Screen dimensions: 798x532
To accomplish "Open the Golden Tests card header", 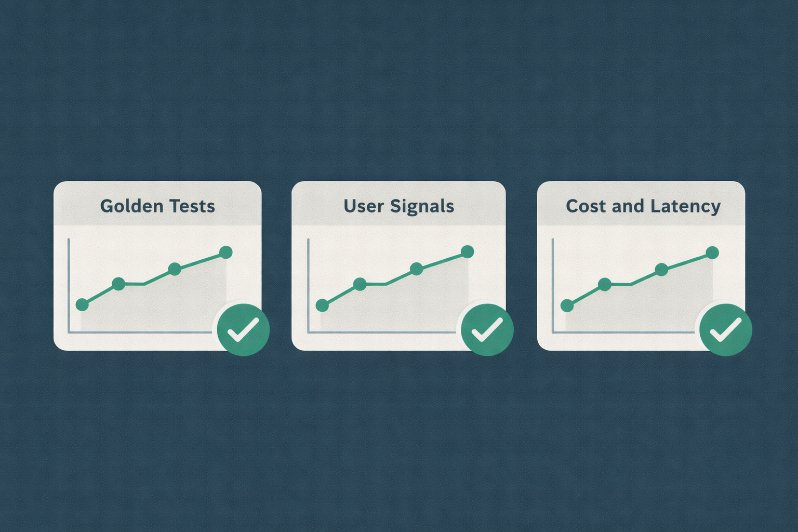I will pos(157,206).
